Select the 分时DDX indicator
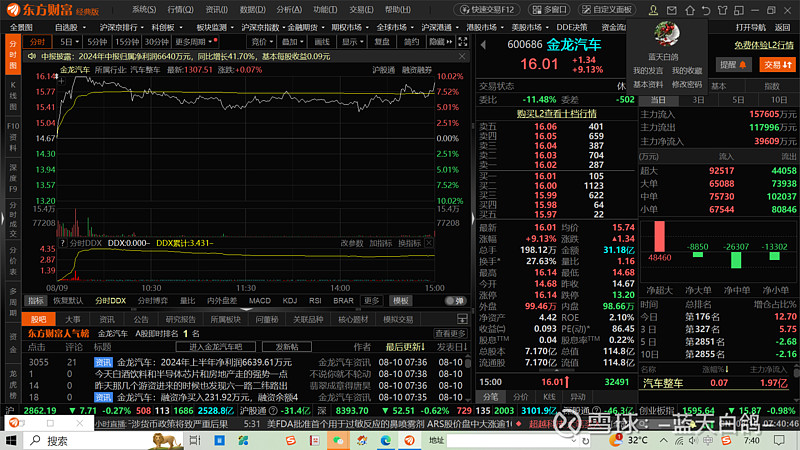 [111, 301]
